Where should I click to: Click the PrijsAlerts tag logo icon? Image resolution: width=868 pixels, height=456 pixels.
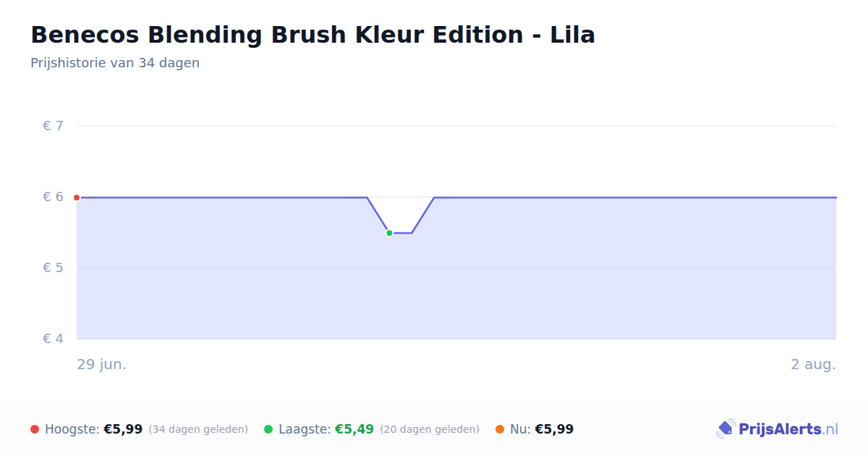(726, 429)
